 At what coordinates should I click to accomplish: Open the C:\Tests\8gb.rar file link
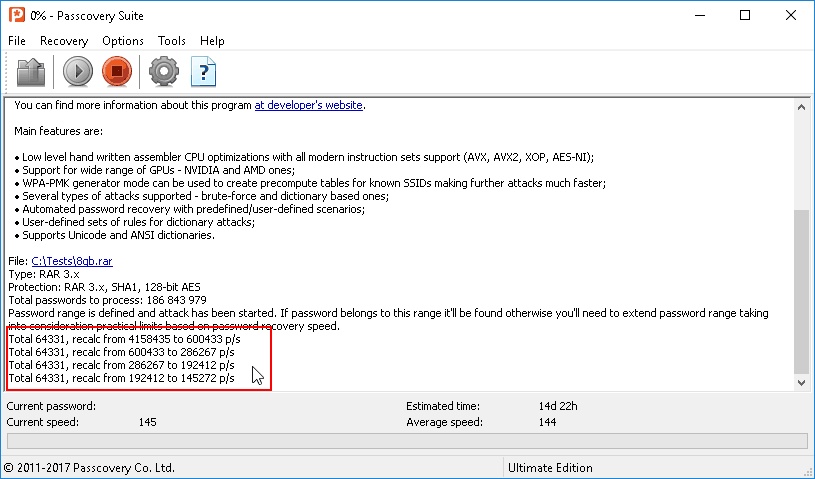tap(72, 261)
